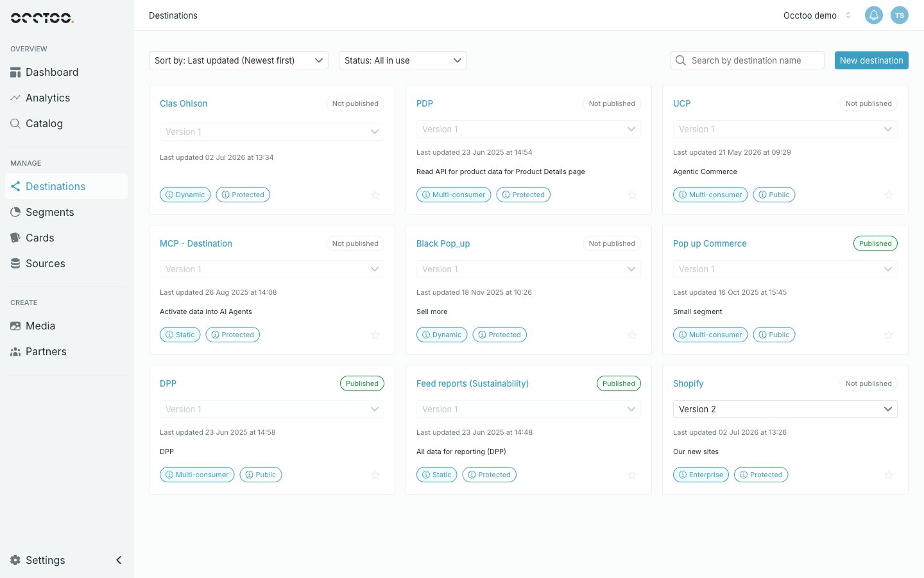The height and width of the screenshot is (578, 924).
Task: Collapse the sidebar with the chevron icon
Action: 119,560
